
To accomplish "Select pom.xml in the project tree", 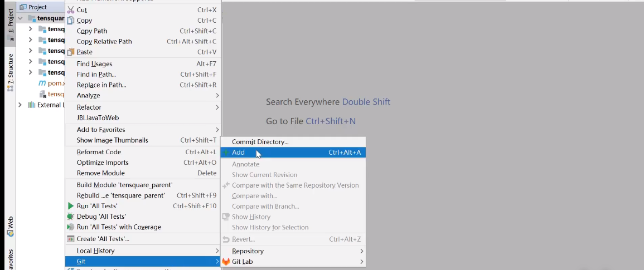I will 52,84.
